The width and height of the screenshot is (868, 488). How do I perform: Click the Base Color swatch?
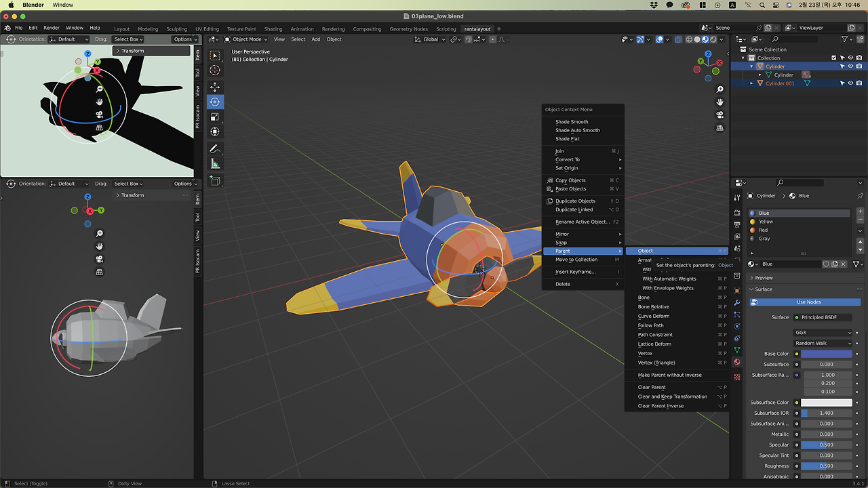pos(826,354)
